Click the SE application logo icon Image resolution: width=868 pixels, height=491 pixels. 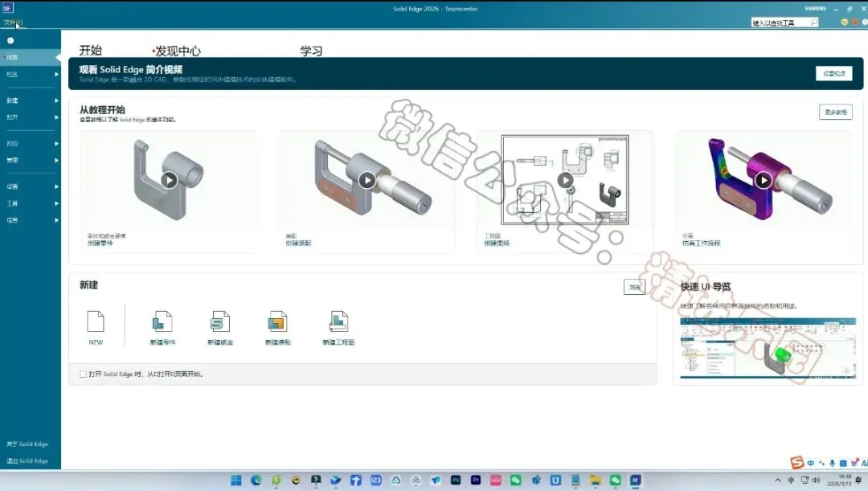click(7, 8)
